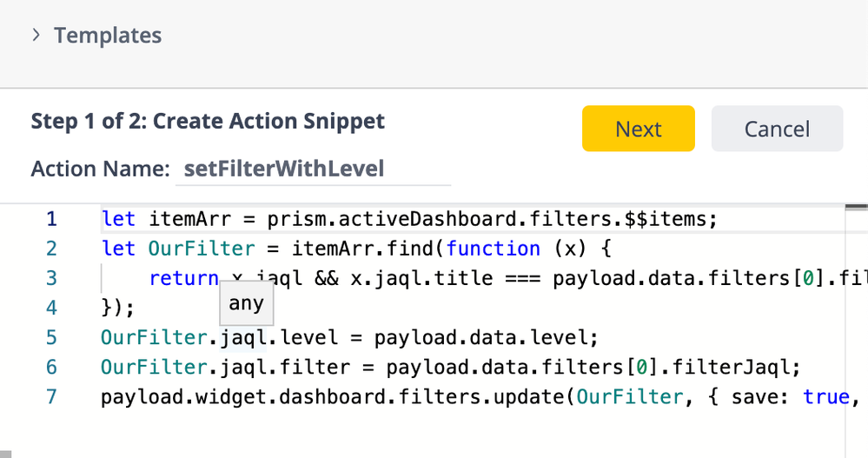Click the 'true' value on line 7
Image resolution: width=868 pixels, height=458 pixels.
click(x=825, y=396)
